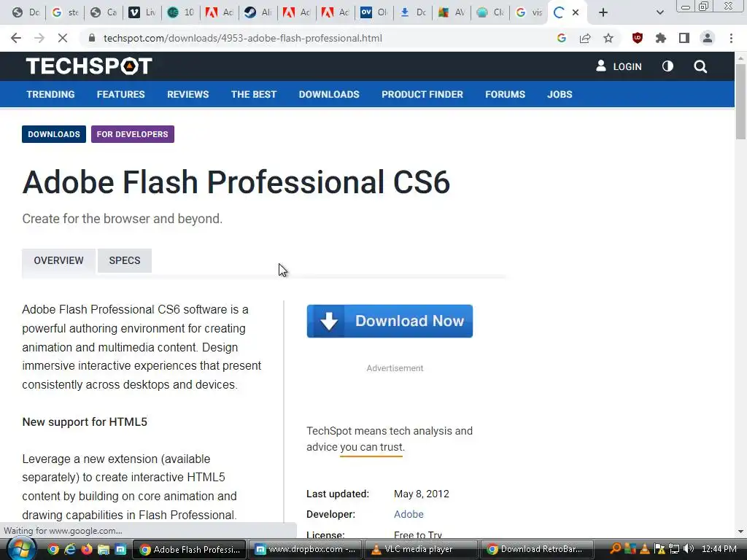This screenshot has height=560, width=747.
Task: Switch to the www.dropbox.com taskbar window
Action: [306, 549]
